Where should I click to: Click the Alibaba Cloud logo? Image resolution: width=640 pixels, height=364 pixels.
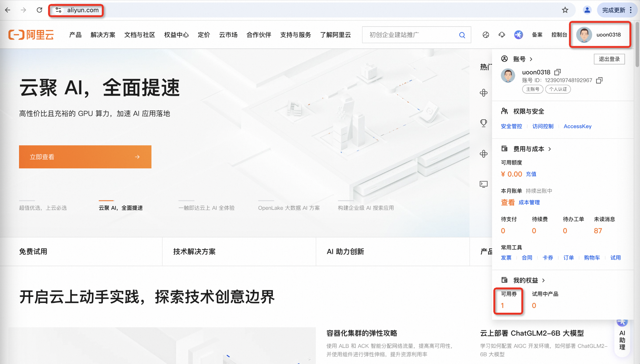(31, 35)
